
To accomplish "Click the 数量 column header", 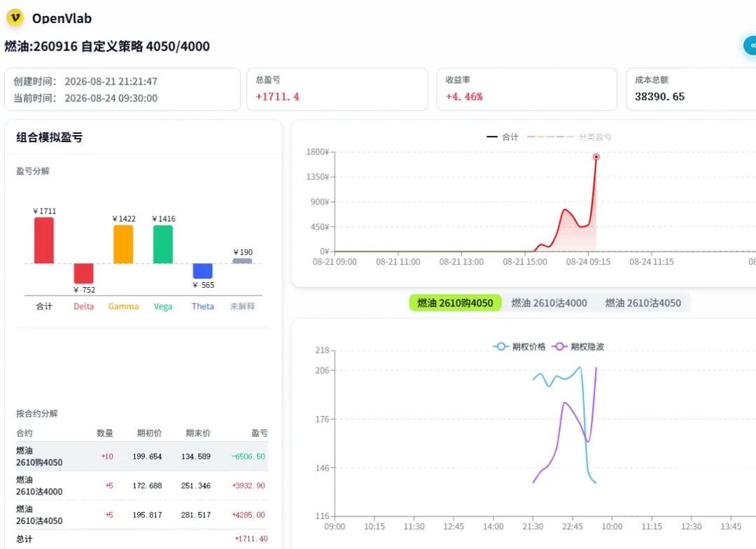I will (104, 433).
